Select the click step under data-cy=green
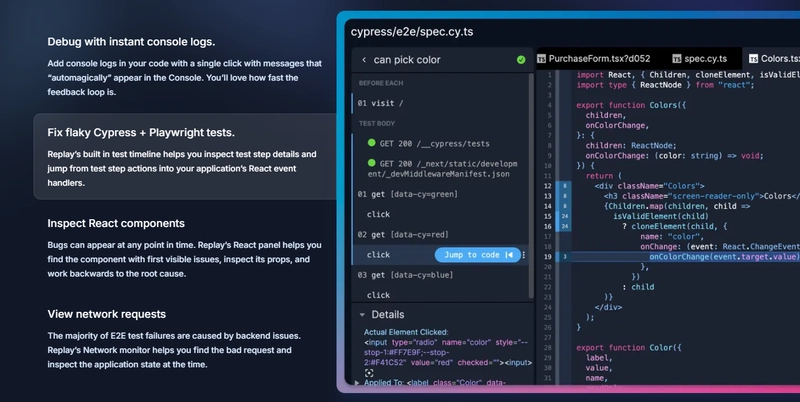This screenshot has width=800, height=402. coord(442,214)
